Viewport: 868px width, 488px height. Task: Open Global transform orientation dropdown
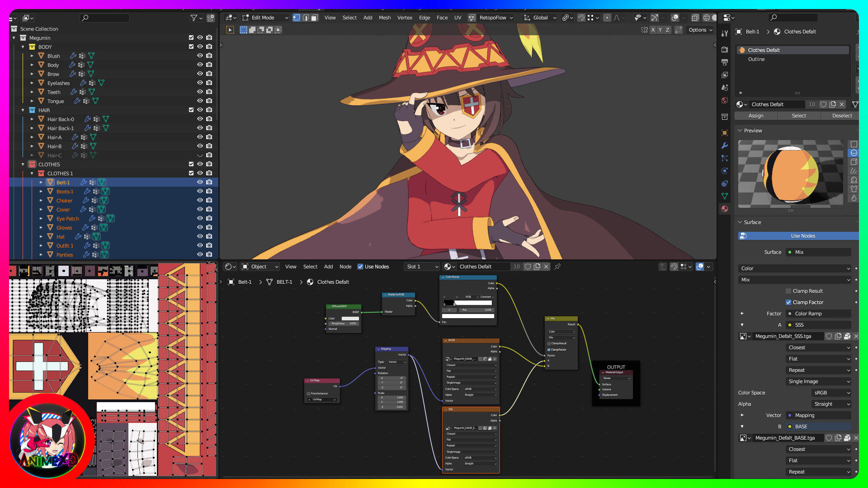pos(540,18)
